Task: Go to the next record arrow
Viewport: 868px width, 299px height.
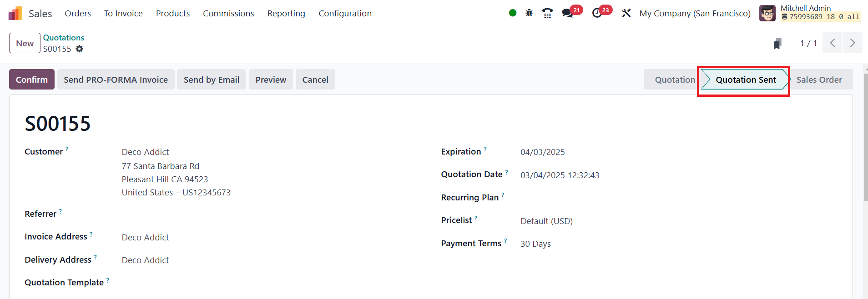Action: 852,43
